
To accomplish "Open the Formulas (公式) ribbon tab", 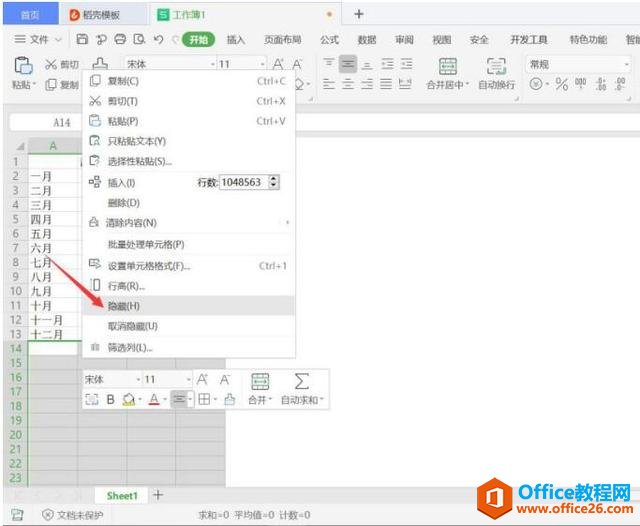I will click(329, 40).
